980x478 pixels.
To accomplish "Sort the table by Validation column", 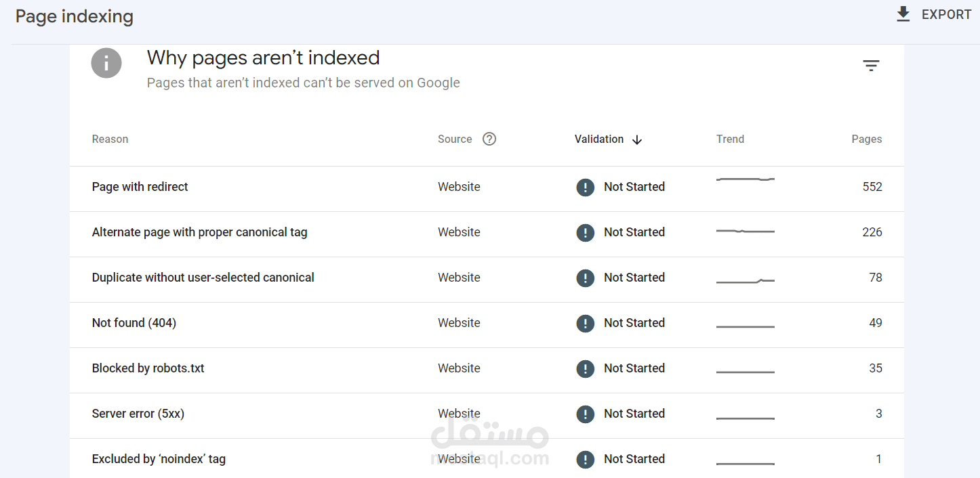I will pos(599,139).
